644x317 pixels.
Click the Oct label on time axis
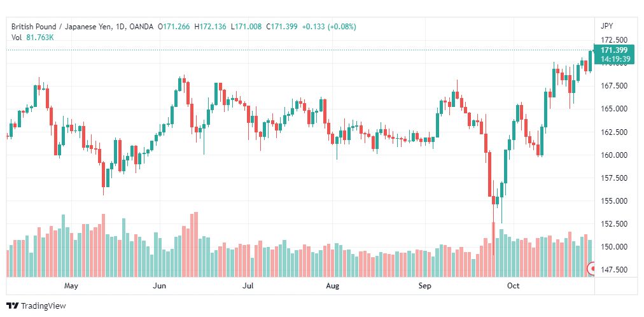pyautogui.click(x=513, y=286)
